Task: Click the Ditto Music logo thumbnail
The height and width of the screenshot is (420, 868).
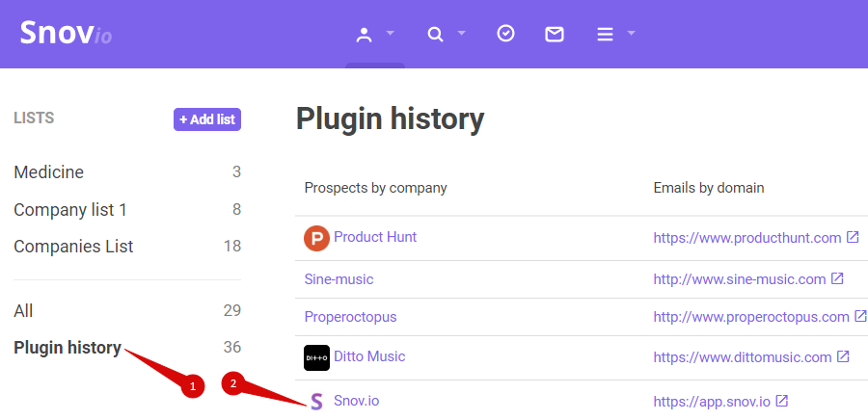Action: pyautogui.click(x=316, y=357)
